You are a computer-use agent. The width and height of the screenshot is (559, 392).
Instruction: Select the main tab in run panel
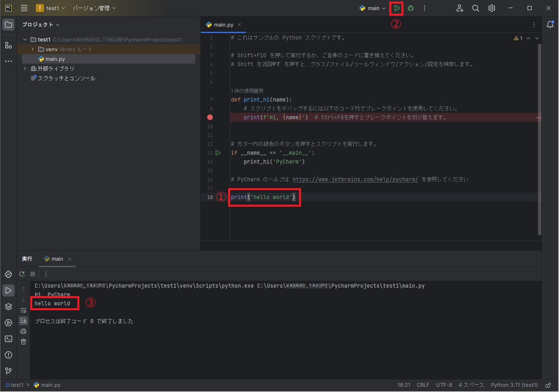click(57, 259)
